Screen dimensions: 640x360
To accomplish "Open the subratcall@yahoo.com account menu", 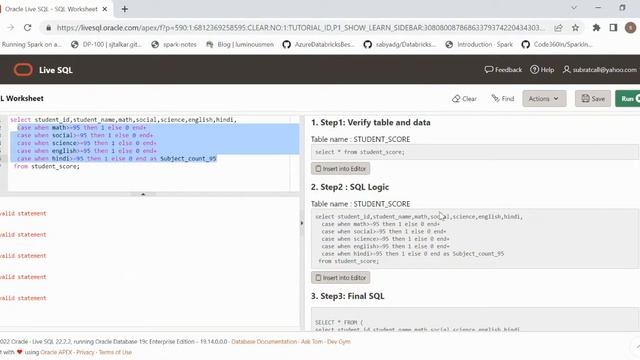I will [600, 70].
